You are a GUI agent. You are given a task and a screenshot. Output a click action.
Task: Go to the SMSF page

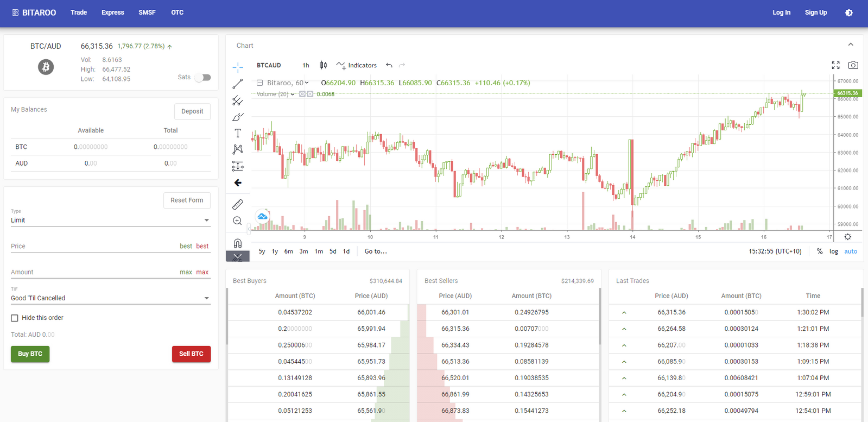coord(147,12)
